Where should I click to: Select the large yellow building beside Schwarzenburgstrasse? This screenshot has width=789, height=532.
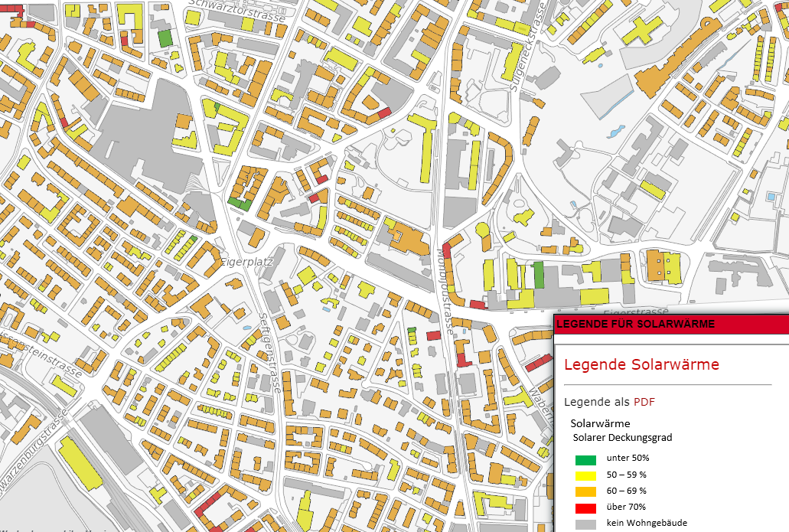coord(80,463)
